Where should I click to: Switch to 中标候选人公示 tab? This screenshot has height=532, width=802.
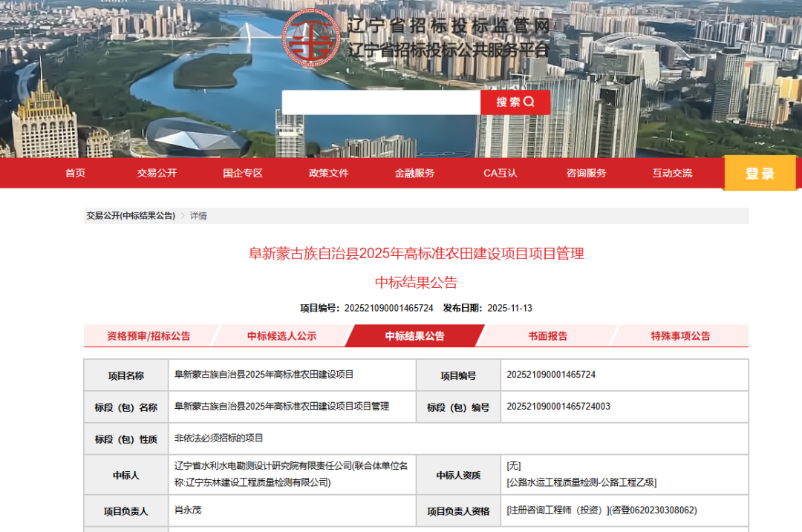click(281, 336)
